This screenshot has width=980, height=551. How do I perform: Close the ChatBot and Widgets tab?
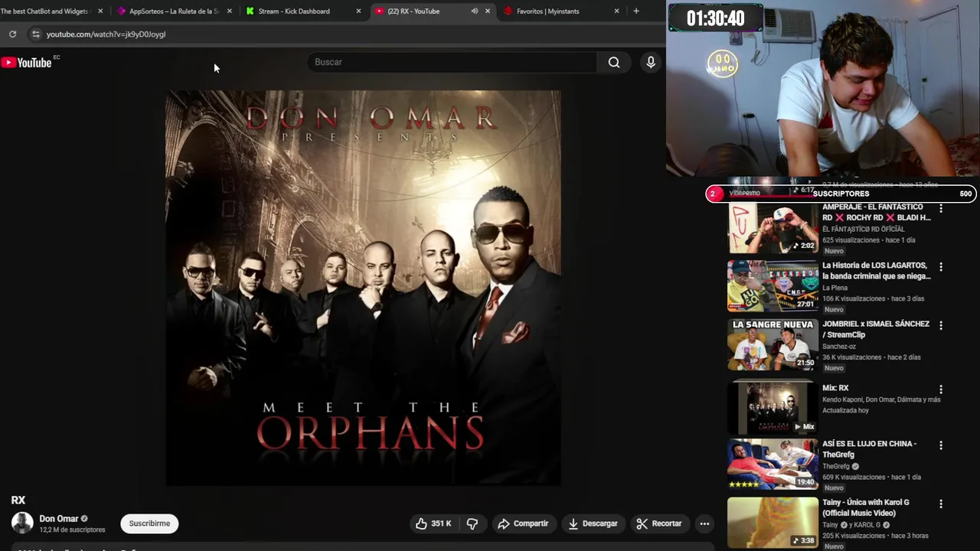point(100,11)
